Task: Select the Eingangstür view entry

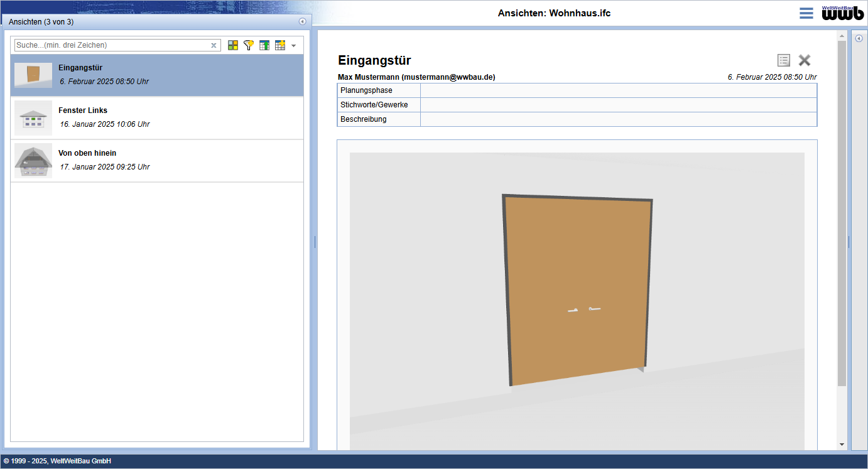Action: pyautogui.click(x=157, y=75)
